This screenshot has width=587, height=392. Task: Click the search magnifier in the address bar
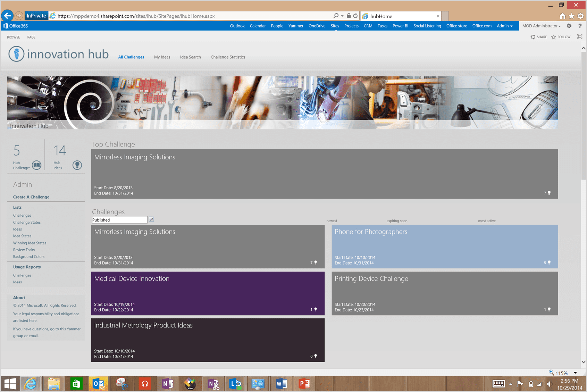pos(336,16)
